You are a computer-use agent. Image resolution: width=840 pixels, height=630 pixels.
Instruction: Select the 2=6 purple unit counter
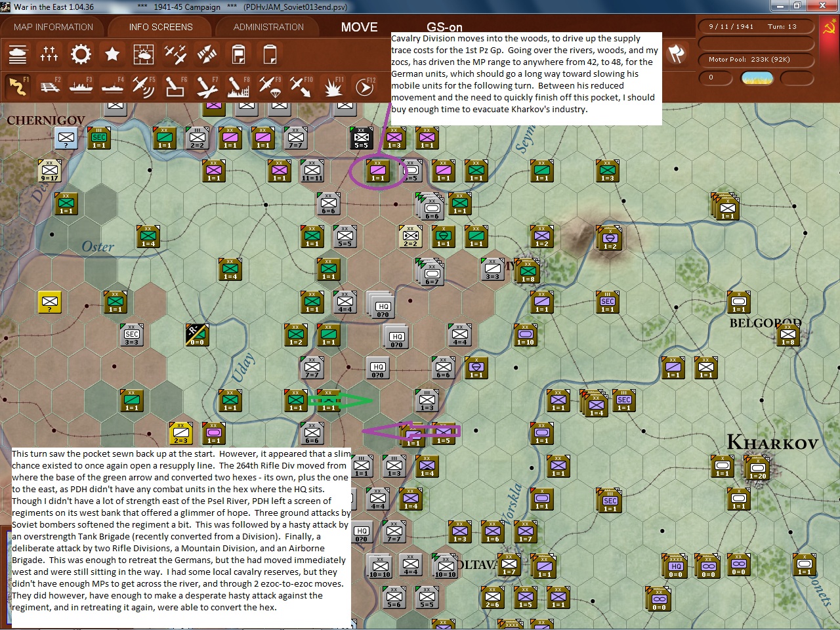[492, 597]
